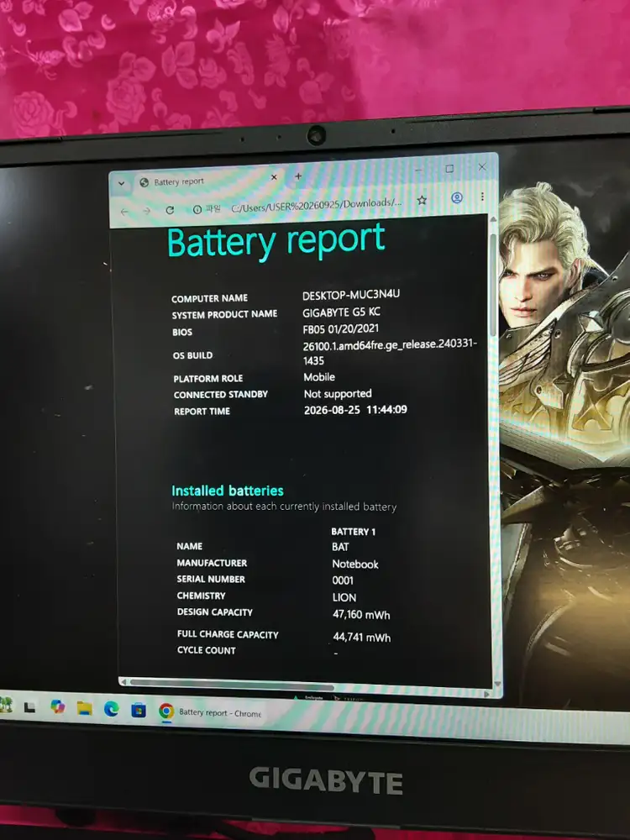The width and height of the screenshot is (630, 840).
Task: Open Task View from the taskbar
Action: 29,707
